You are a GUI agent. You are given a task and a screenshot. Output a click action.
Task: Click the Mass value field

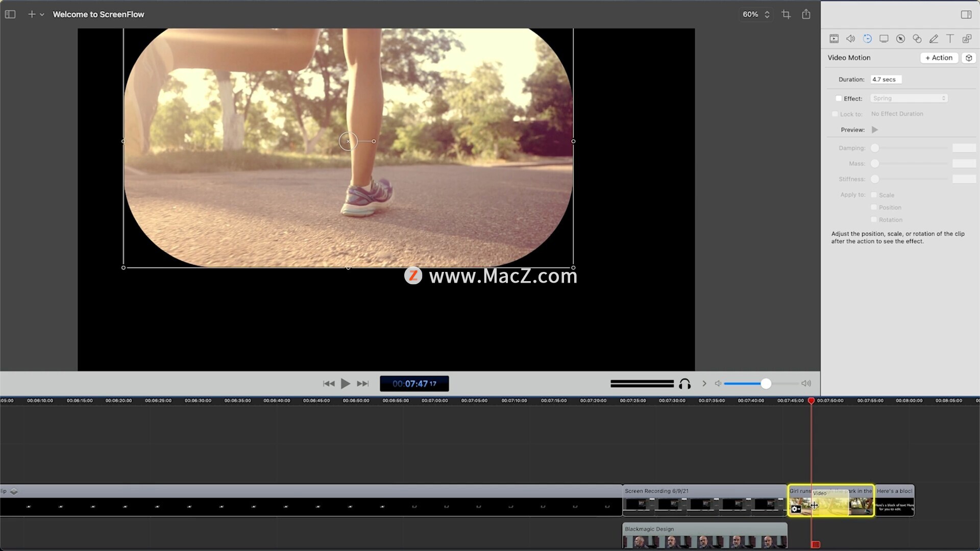(964, 164)
